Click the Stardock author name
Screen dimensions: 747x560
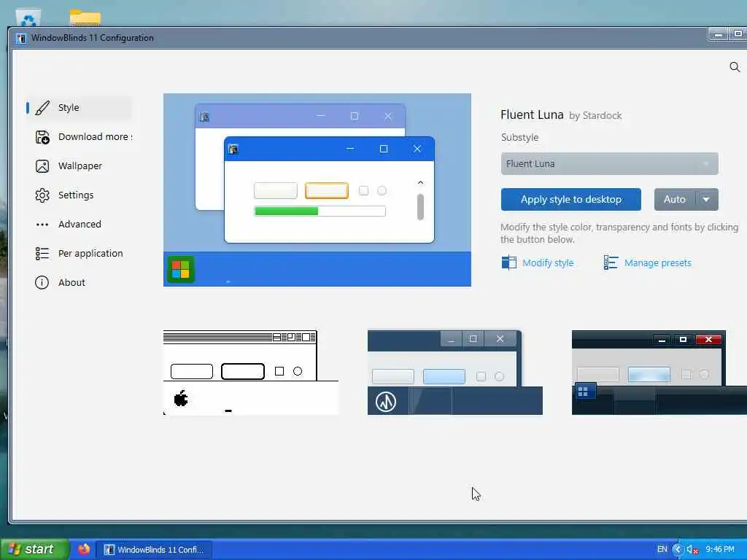(x=602, y=116)
